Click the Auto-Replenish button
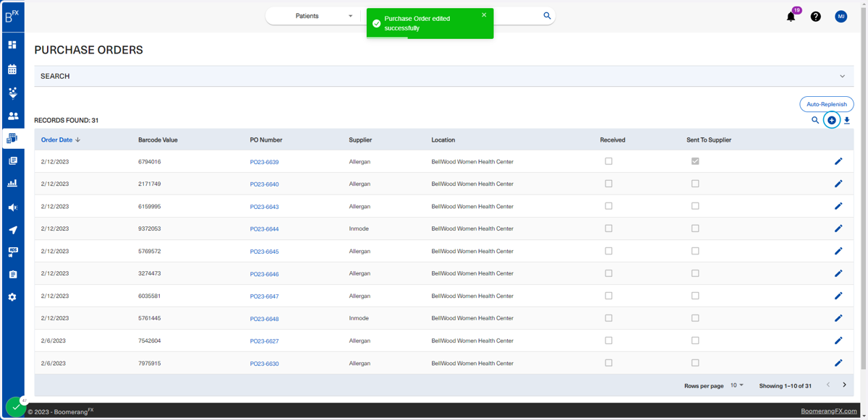The width and height of the screenshot is (868, 420). pyautogui.click(x=827, y=104)
